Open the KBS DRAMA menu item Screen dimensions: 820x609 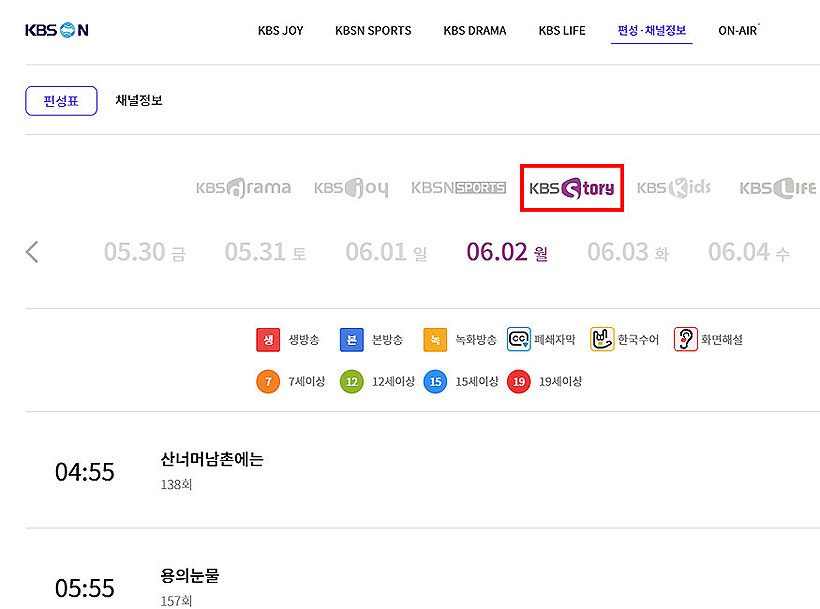(x=475, y=30)
